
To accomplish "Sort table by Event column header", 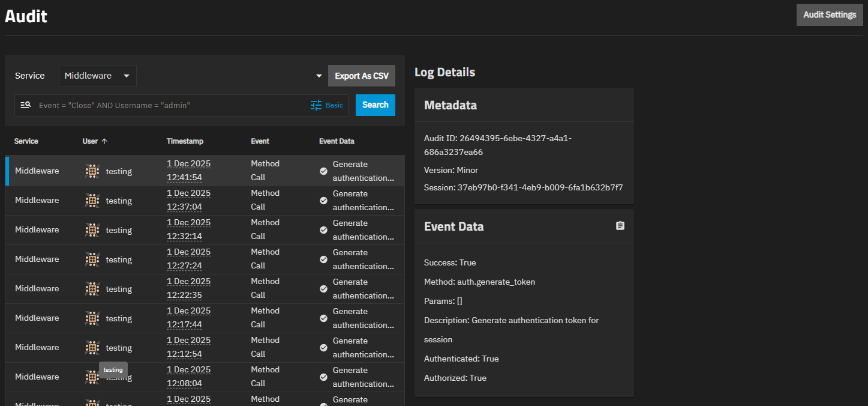I will [x=260, y=142].
